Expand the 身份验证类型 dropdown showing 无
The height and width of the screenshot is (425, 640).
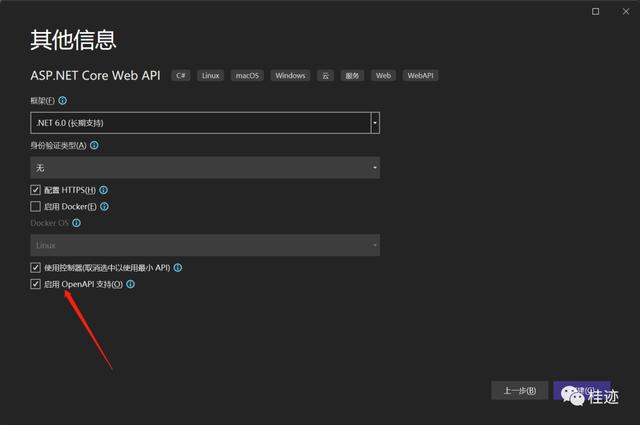[205, 168]
